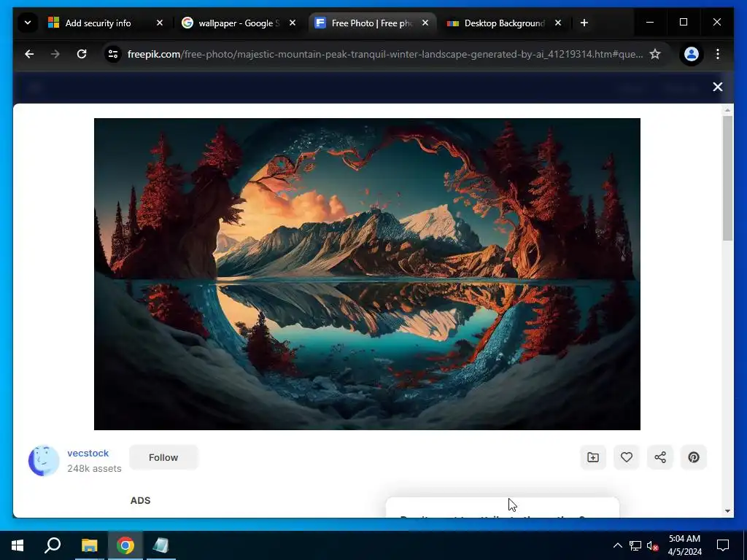
Task: Open the Chrome profile avatar menu
Action: coord(692,54)
